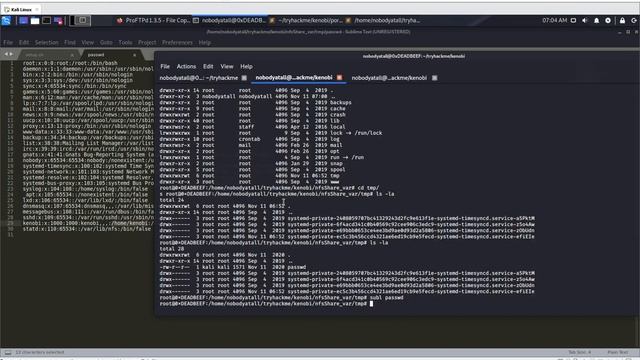Click the power manager tray icon
This screenshot has width=640, height=360.
coord(608,20)
